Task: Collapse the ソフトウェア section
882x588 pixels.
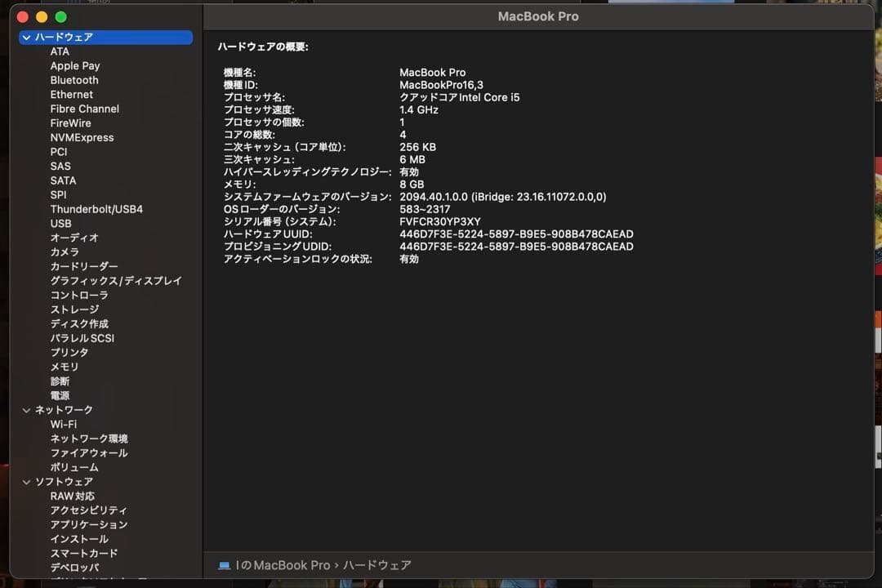Action: [x=27, y=481]
